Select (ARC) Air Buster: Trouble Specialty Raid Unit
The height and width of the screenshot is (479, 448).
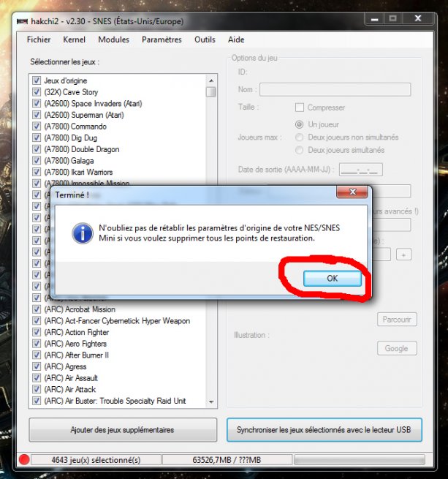click(x=115, y=401)
